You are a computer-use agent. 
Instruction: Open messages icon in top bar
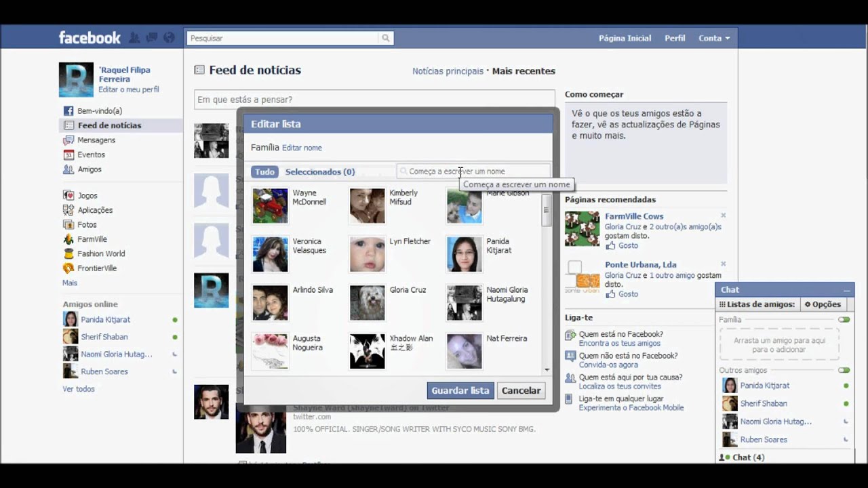(152, 38)
